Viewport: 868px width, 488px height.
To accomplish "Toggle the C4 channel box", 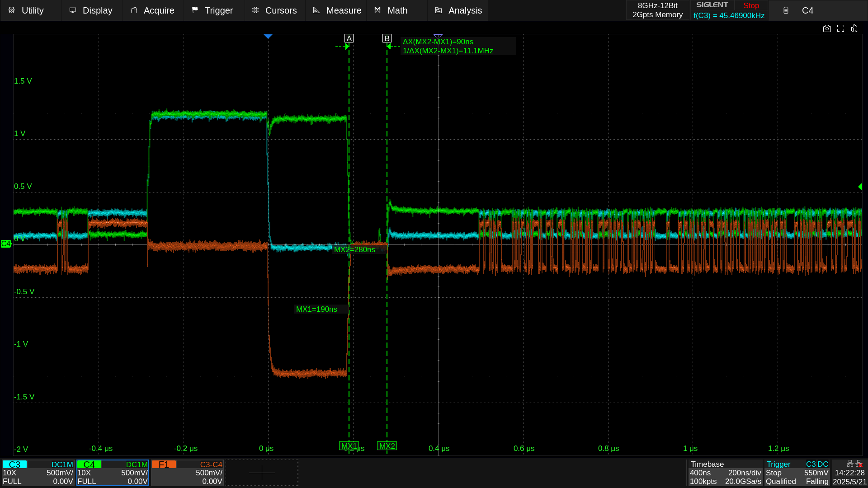I will coord(113,473).
